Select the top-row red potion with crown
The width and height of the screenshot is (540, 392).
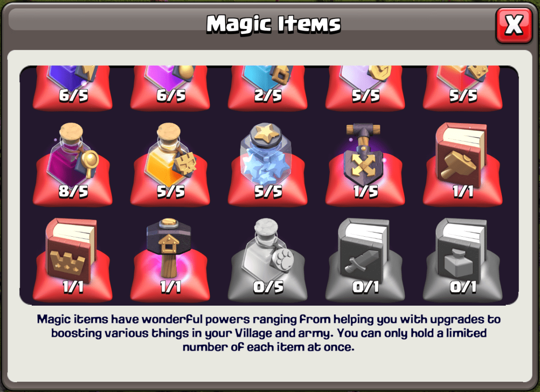coord(463,88)
